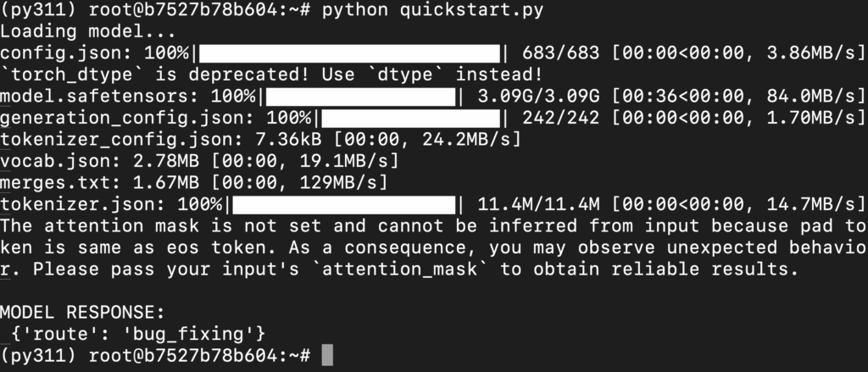Click the vocab.json 2.78MB line
Screen dimensions: 868x372
(198, 160)
